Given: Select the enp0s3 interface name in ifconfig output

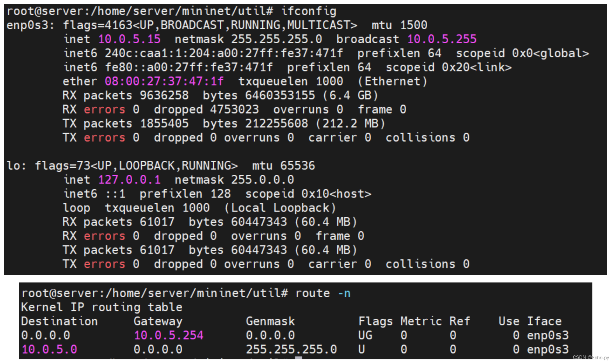Looking at the screenshot, I should tap(28, 25).
